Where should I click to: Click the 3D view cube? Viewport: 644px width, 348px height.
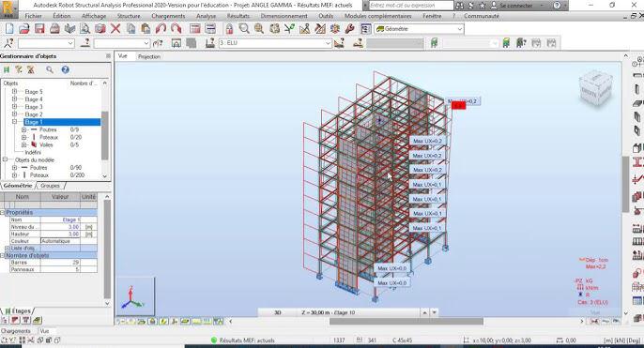tap(595, 89)
